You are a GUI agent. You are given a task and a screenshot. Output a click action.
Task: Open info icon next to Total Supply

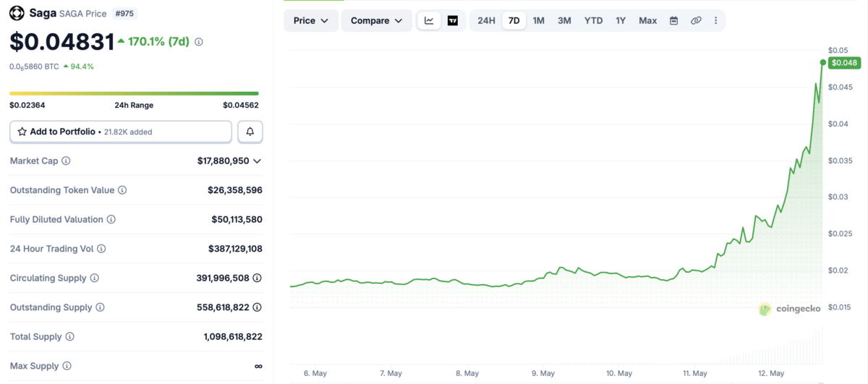pyautogui.click(x=69, y=336)
